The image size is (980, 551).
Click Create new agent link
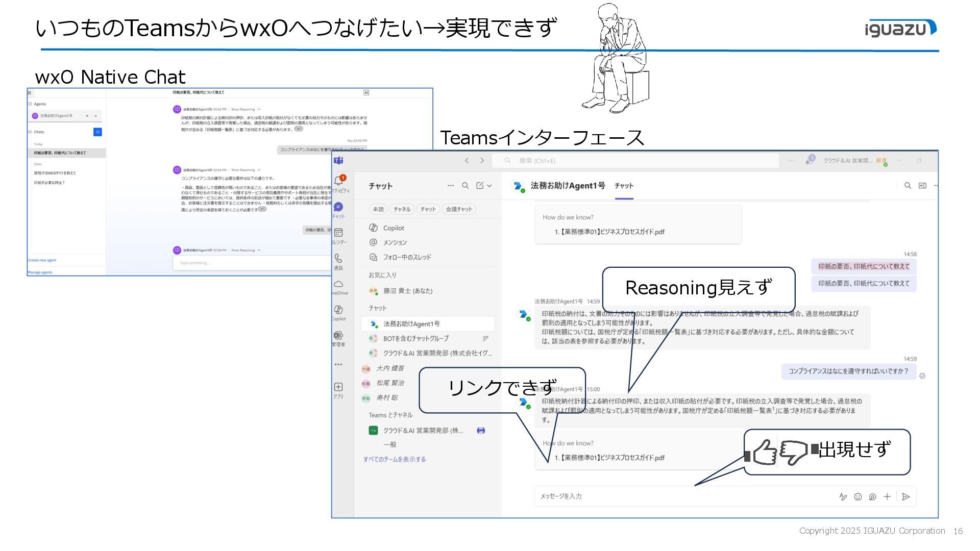42,260
